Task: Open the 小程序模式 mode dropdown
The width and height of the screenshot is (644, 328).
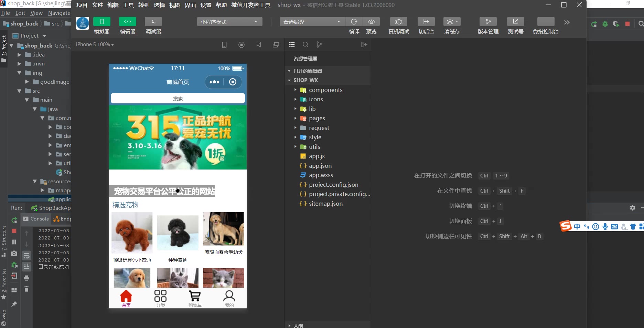Action: point(229,22)
